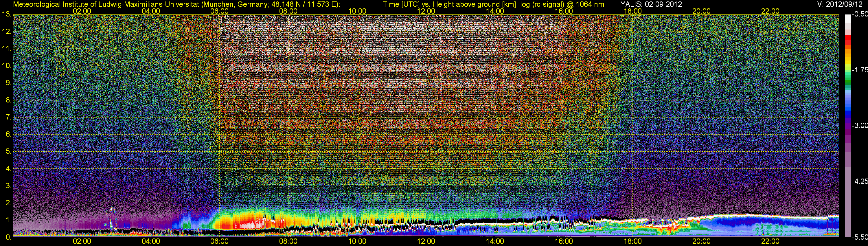Image resolution: width=868 pixels, height=246 pixels.
Task: Click the 12. km height axis label
Action: [6, 32]
